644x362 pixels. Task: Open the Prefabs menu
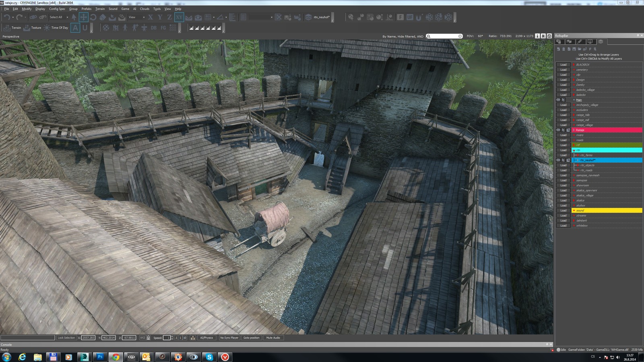tap(86, 9)
